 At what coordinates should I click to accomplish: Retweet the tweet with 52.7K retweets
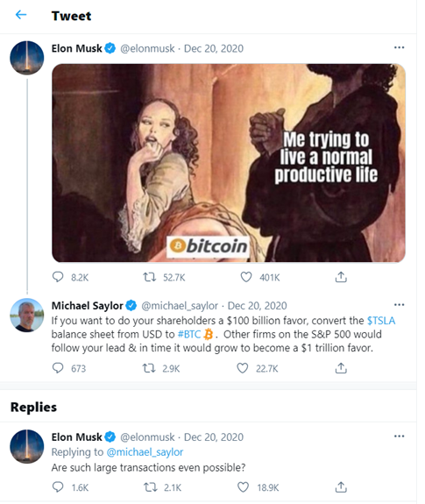pos(149,277)
